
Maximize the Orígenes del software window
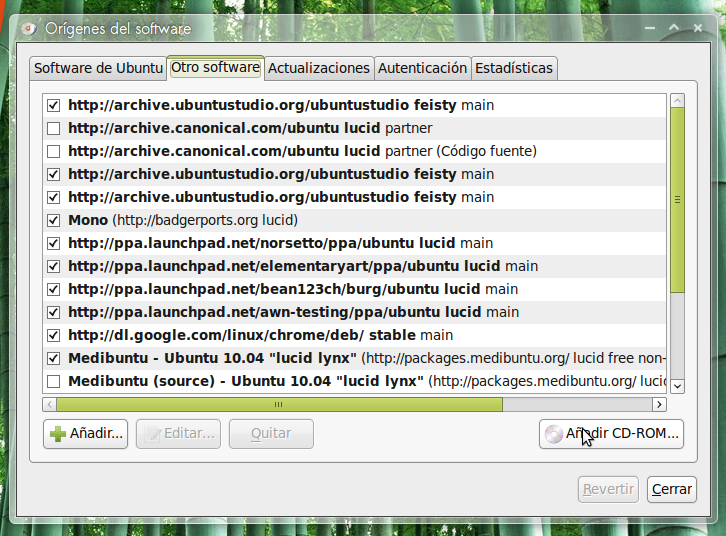click(x=674, y=28)
